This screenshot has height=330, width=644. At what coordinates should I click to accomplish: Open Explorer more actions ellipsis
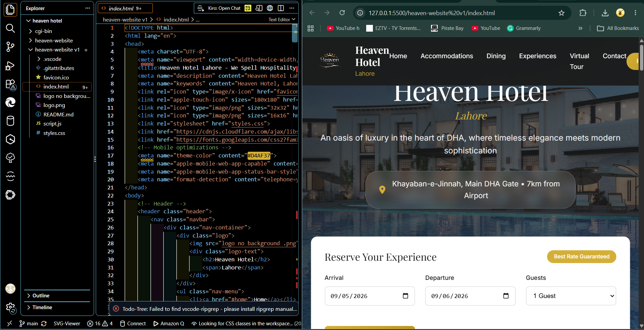point(88,8)
